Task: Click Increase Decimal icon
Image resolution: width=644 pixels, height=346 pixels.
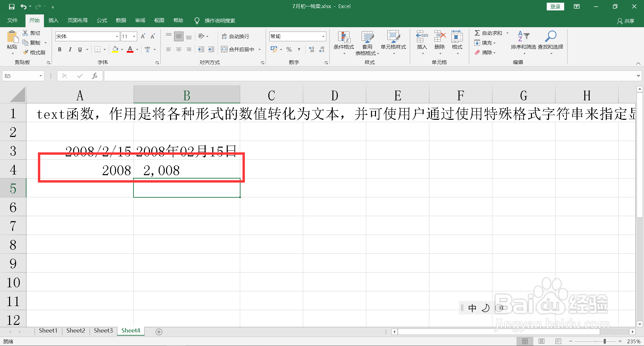Action: [312, 49]
